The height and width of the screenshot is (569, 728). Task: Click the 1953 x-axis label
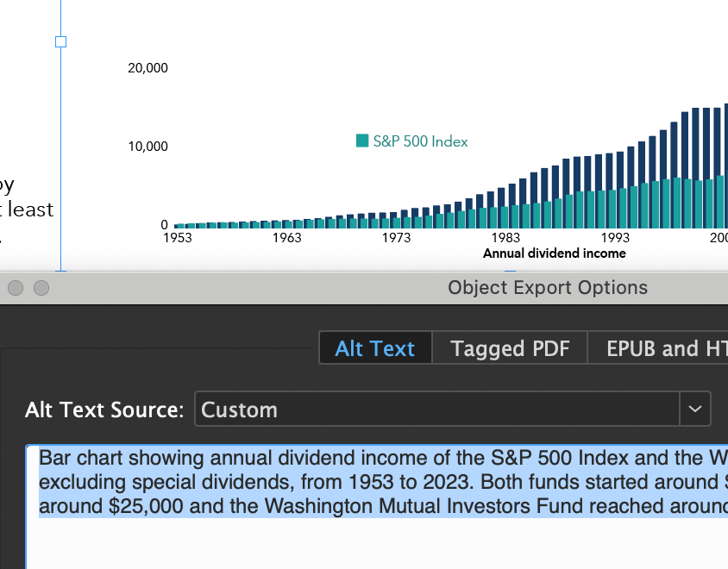pos(178,238)
